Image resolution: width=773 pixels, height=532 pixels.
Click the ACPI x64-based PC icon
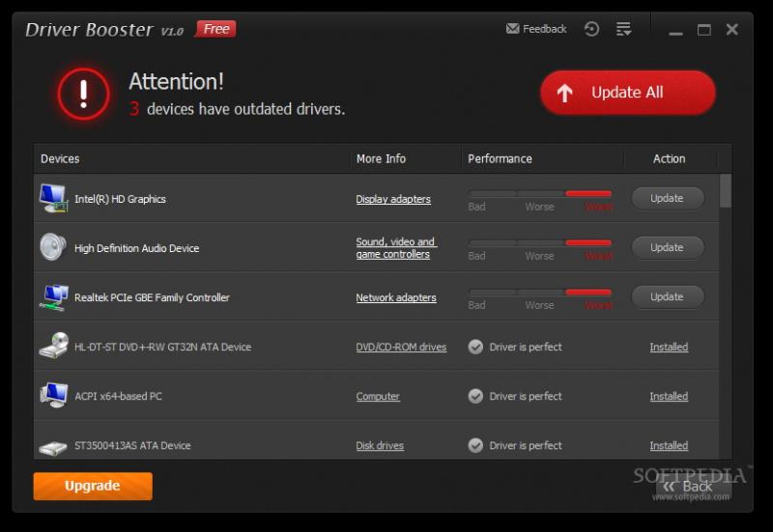53,395
